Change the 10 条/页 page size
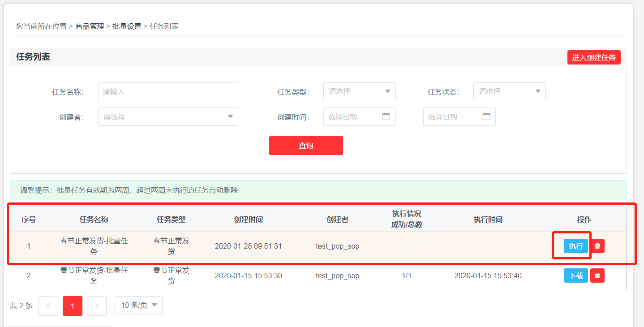 point(139,305)
